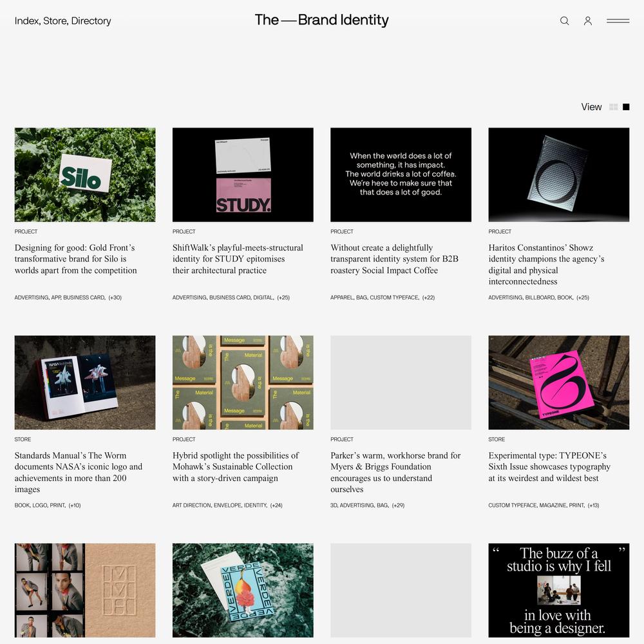Open the Silo project thumbnail
This screenshot has width=644, height=644.
(x=85, y=175)
